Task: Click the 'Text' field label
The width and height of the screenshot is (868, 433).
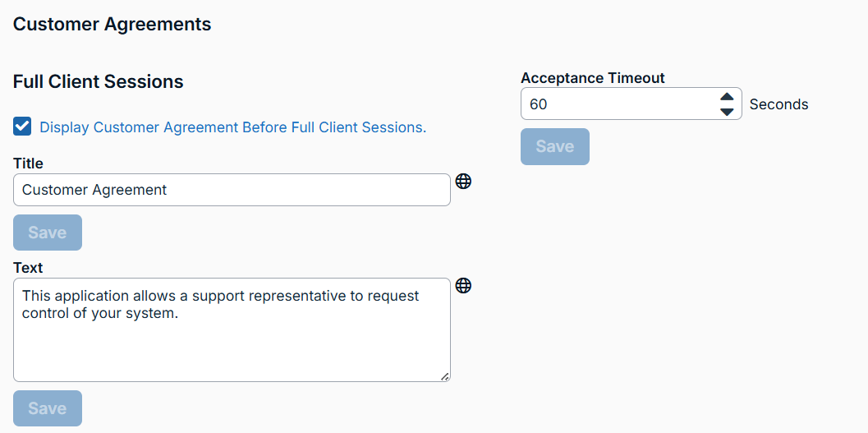Action: coord(28,268)
